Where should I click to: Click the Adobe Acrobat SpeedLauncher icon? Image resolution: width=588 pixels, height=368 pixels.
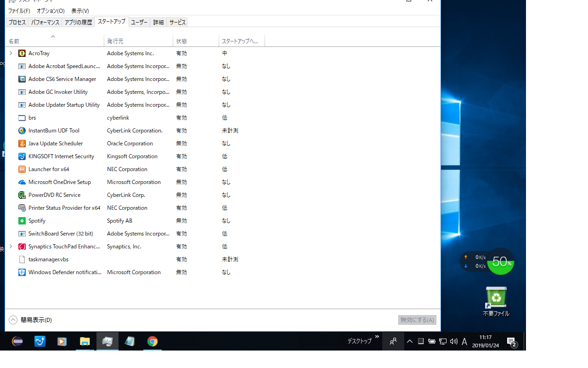point(22,66)
